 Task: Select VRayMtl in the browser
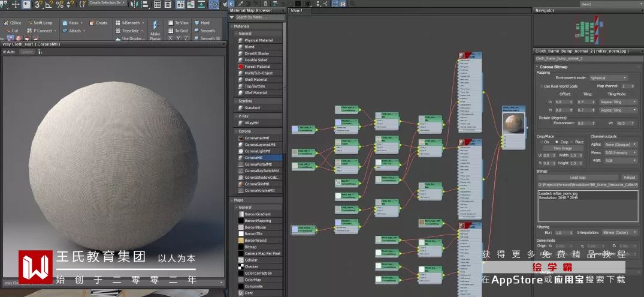click(259, 123)
